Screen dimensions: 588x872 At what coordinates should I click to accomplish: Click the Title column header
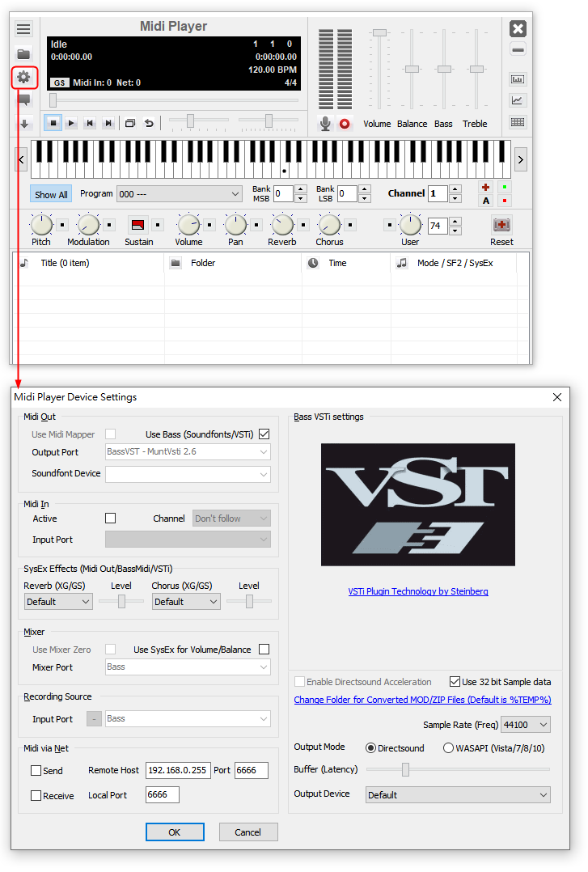click(89, 263)
